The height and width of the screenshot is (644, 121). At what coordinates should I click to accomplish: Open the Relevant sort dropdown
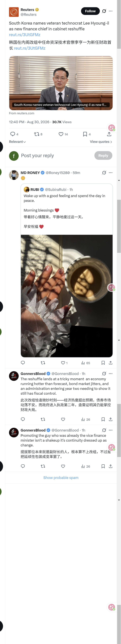click(x=17, y=142)
